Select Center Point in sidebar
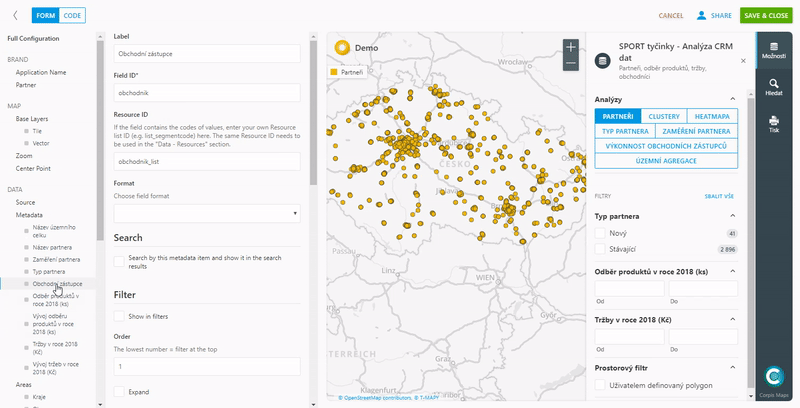This screenshot has height=408, width=800. point(33,168)
